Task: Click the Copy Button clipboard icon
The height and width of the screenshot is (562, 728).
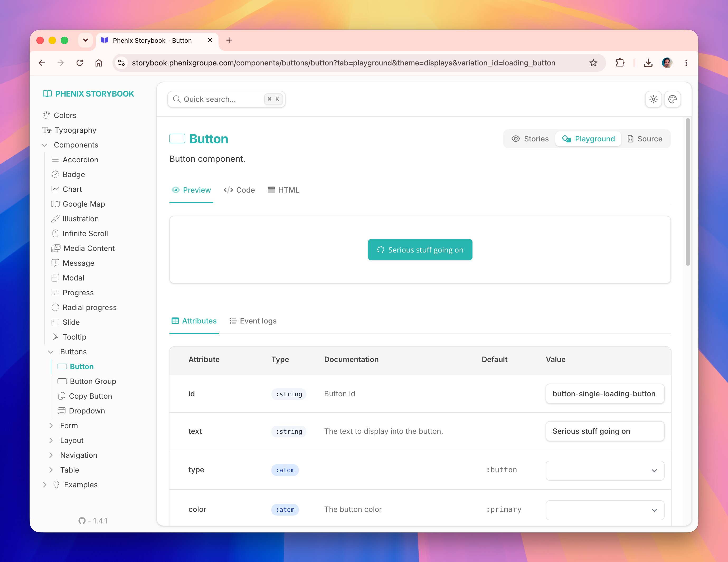Action: tap(62, 396)
